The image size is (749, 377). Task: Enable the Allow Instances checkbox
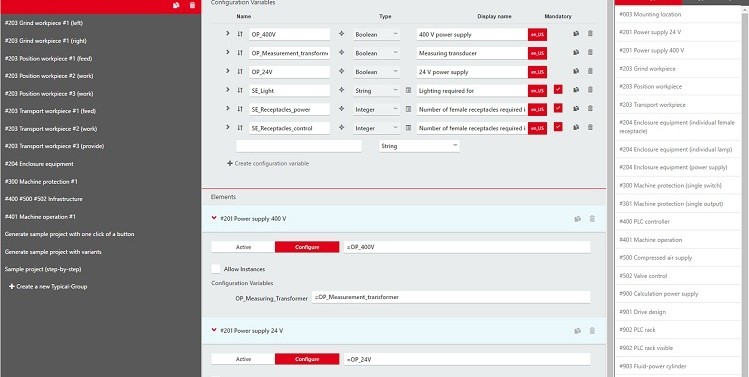[x=216, y=269]
